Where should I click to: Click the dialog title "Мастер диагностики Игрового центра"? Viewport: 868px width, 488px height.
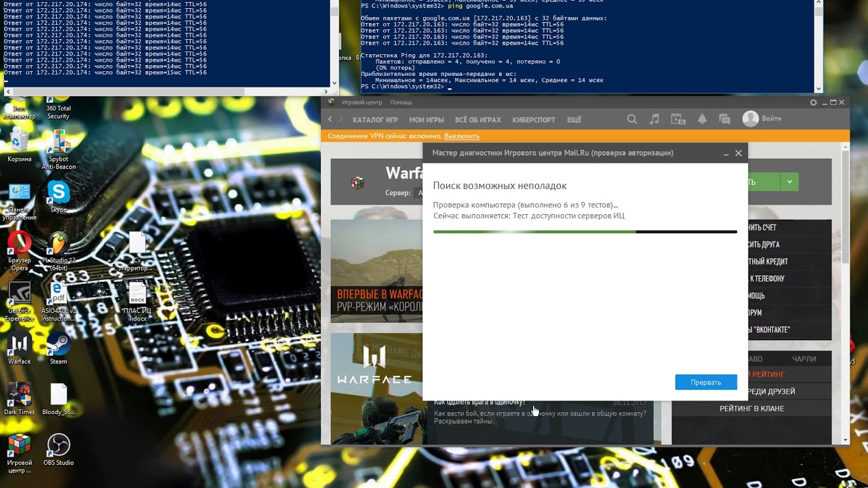[x=553, y=153]
